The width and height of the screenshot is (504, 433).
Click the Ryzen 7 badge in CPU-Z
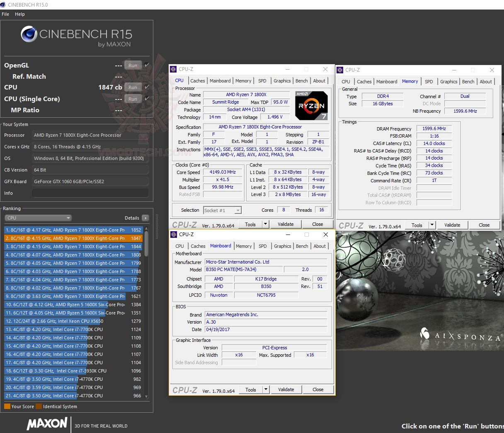(x=311, y=105)
